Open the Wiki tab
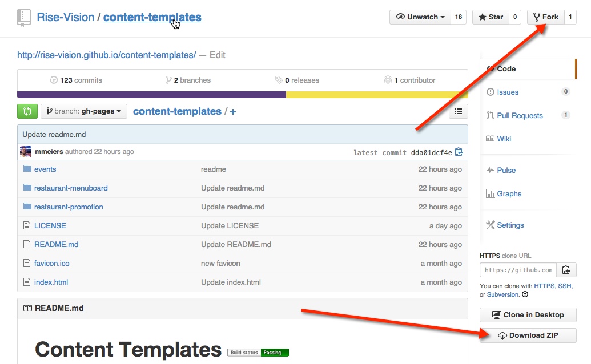This screenshot has height=364, width=591. (x=504, y=139)
